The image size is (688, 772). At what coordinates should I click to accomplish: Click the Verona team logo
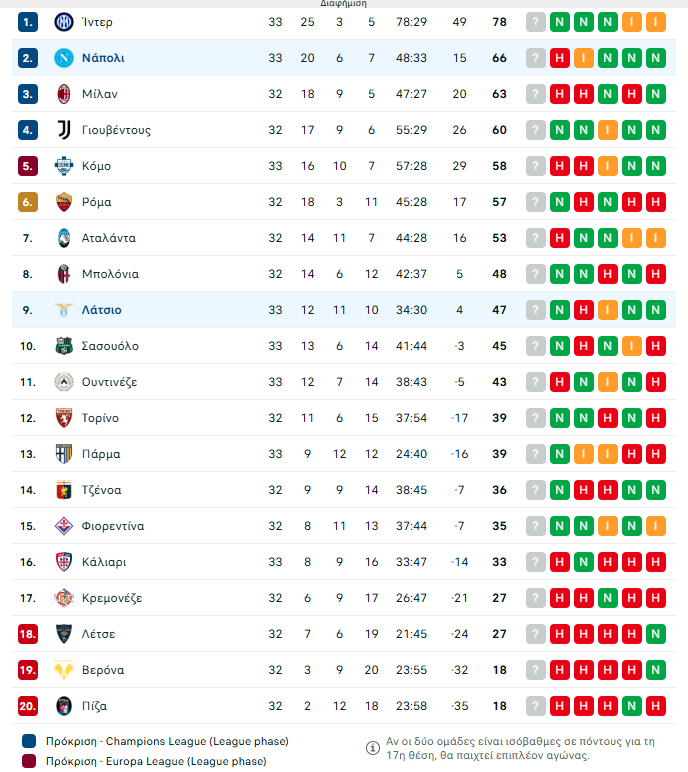click(64, 670)
